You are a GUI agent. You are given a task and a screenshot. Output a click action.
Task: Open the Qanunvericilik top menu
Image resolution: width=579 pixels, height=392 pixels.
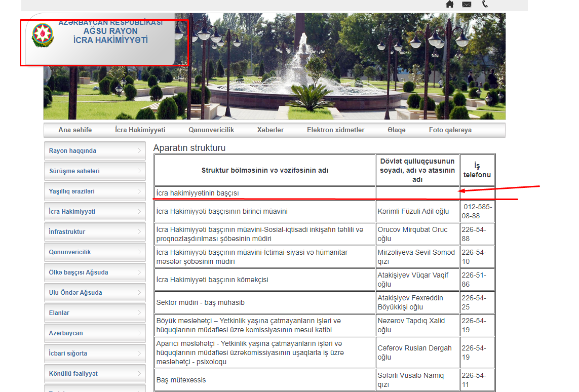tap(211, 130)
